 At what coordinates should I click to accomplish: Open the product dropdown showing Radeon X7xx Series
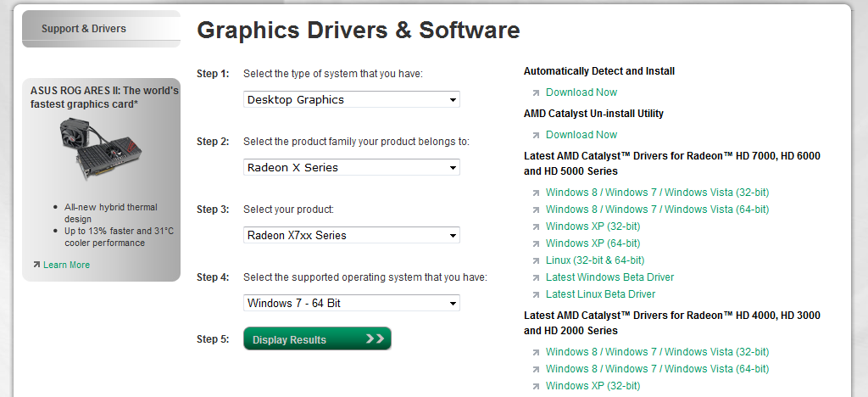tap(352, 235)
